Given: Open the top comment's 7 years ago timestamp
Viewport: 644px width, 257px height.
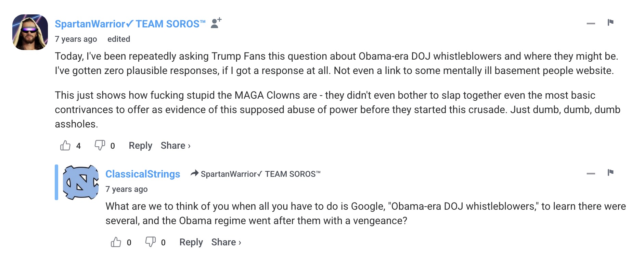Looking at the screenshot, I should pyautogui.click(x=76, y=39).
